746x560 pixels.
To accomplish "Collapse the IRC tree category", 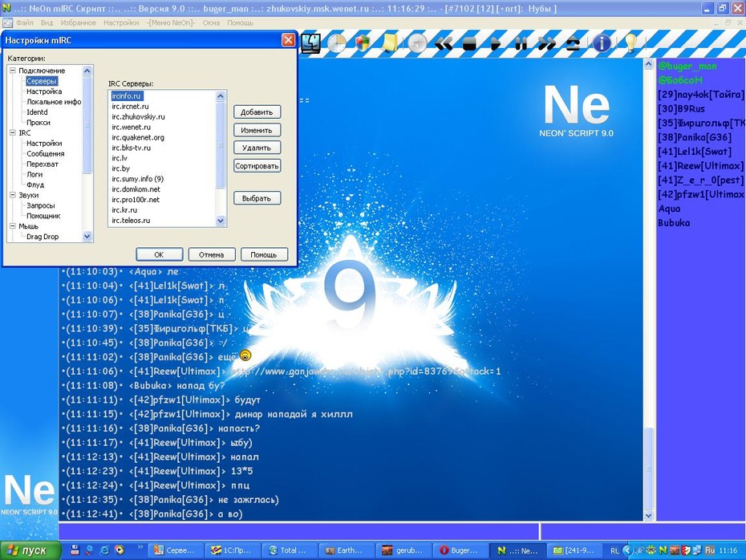I will pos(13,132).
